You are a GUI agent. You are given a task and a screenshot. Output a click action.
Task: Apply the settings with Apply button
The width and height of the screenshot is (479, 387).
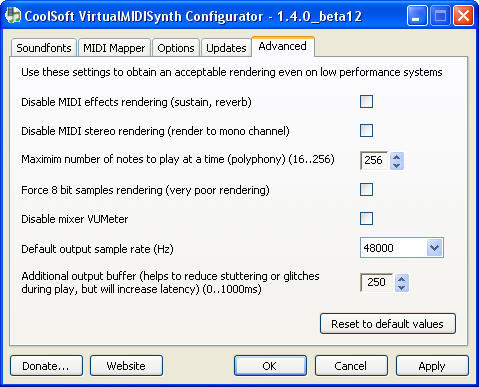pos(432,366)
